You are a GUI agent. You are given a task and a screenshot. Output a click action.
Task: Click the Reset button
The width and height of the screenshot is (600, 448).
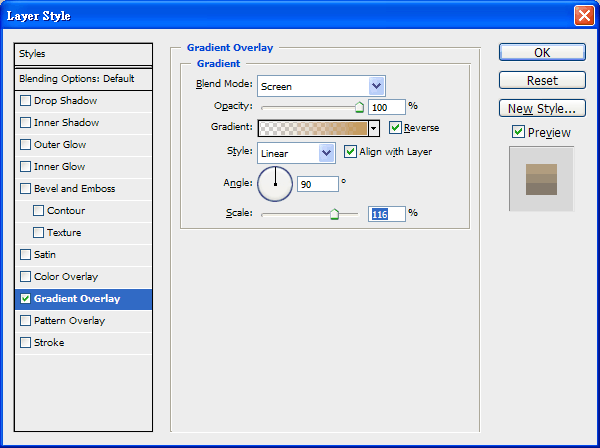[542, 80]
